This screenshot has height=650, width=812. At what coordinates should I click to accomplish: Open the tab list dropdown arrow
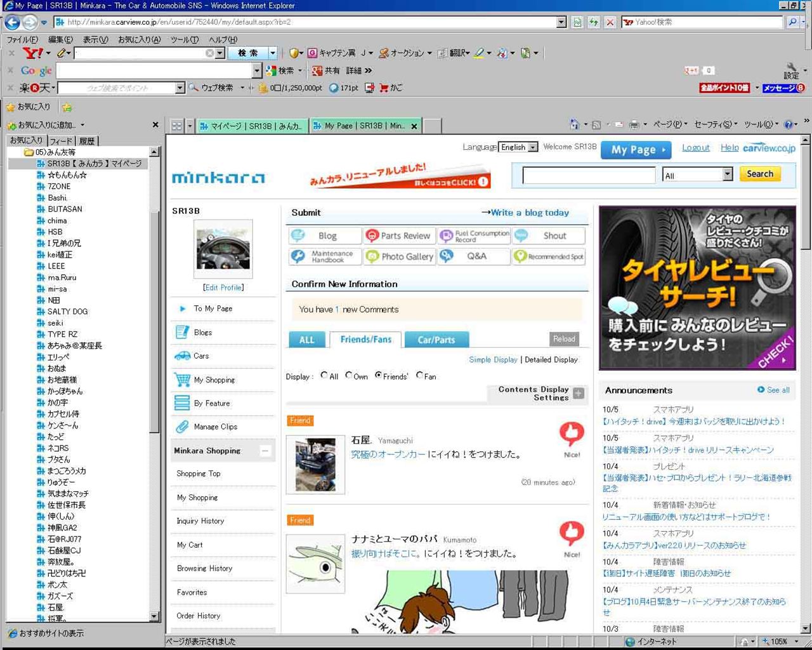click(190, 126)
